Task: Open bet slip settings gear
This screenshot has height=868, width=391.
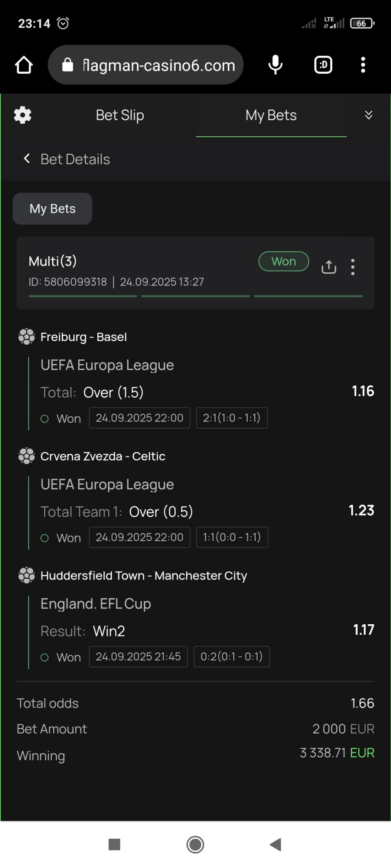Action: (22, 115)
